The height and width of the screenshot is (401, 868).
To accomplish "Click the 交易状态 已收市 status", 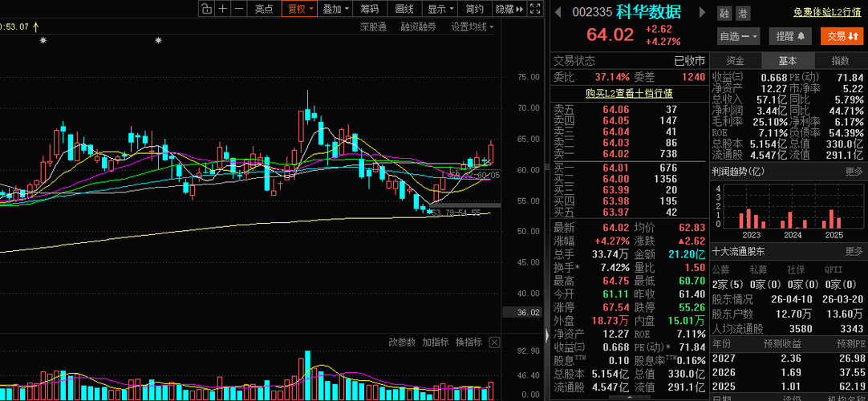I will 689,61.
